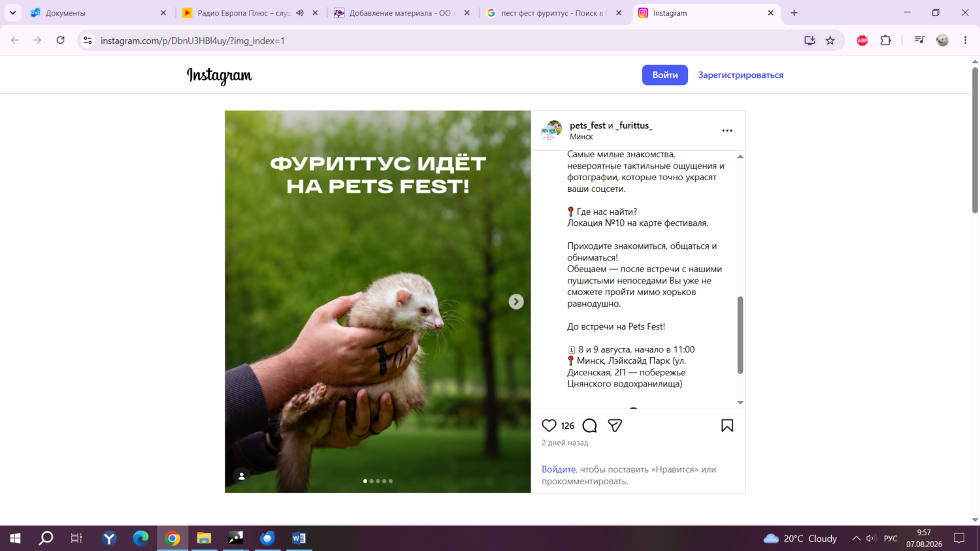Open the weather widget showing 20°C Cloudy

pyautogui.click(x=800, y=539)
